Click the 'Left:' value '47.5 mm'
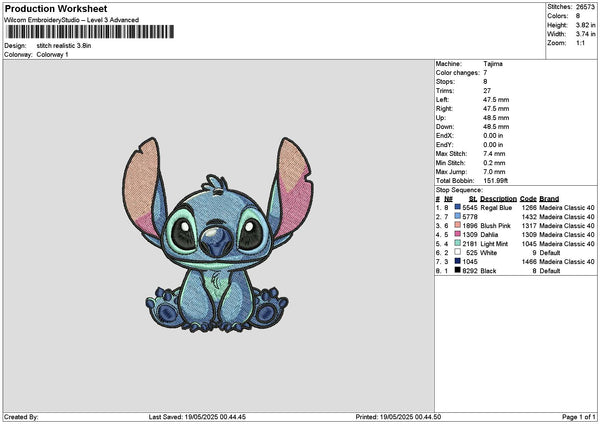Image resolution: width=600 pixels, height=424 pixels. [x=496, y=99]
